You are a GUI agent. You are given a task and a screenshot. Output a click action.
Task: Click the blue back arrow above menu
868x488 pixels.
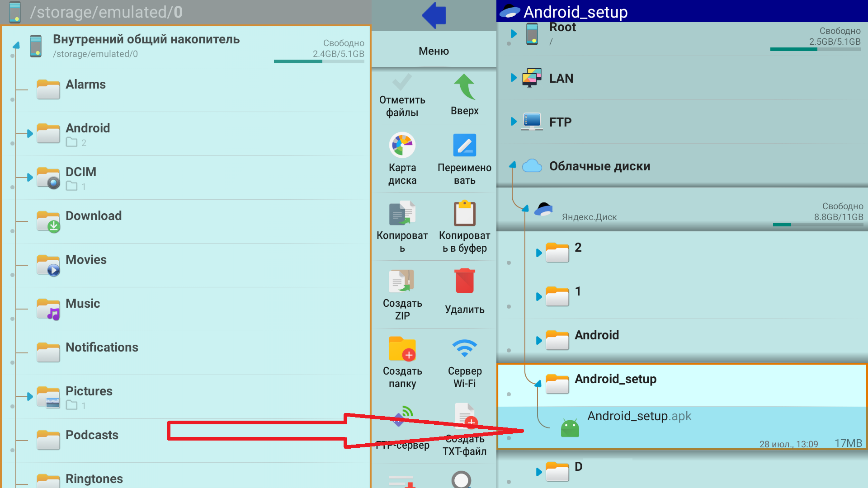click(434, 15)
